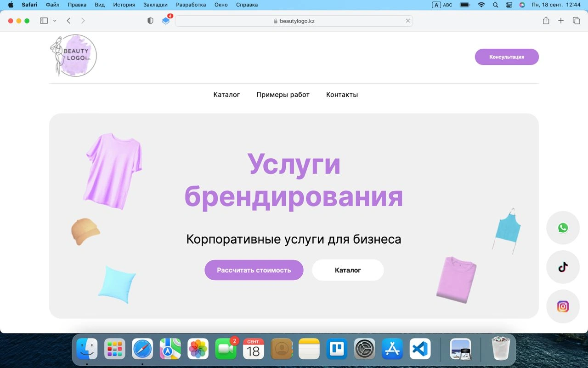588x368 pixels.
Task: Go back to previous page
Action: coord(68,21)
